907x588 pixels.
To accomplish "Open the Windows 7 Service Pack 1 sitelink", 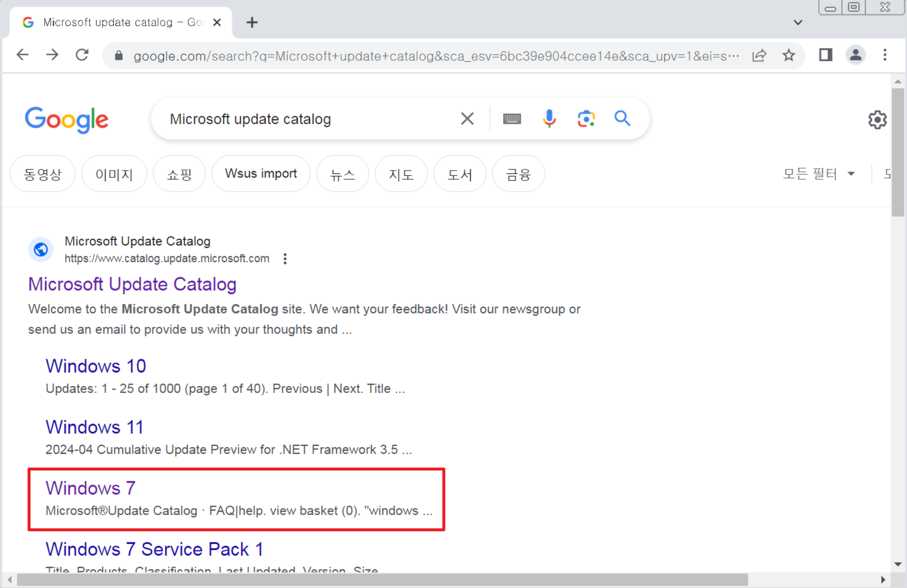I will (154, 549).
